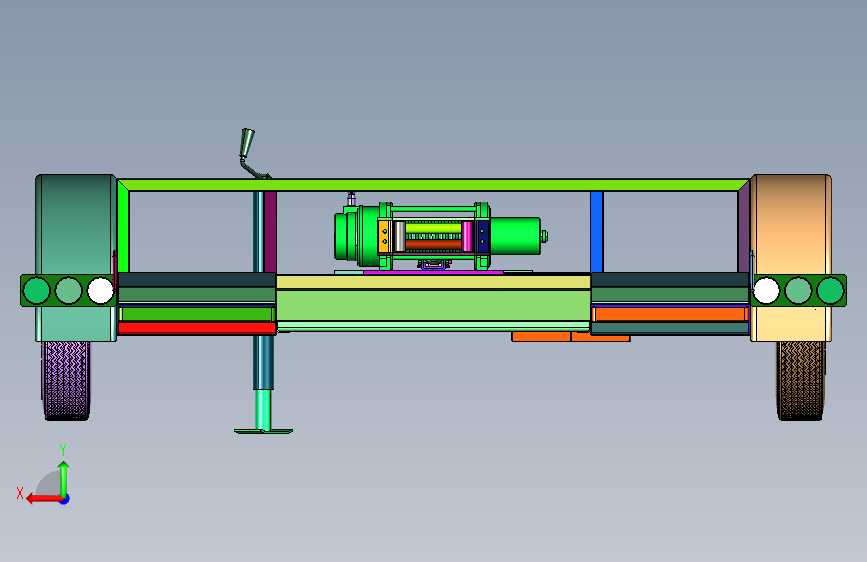Select the winch cable drum
This screenshot has width=867, height=562.
click(x=433, y=236)
